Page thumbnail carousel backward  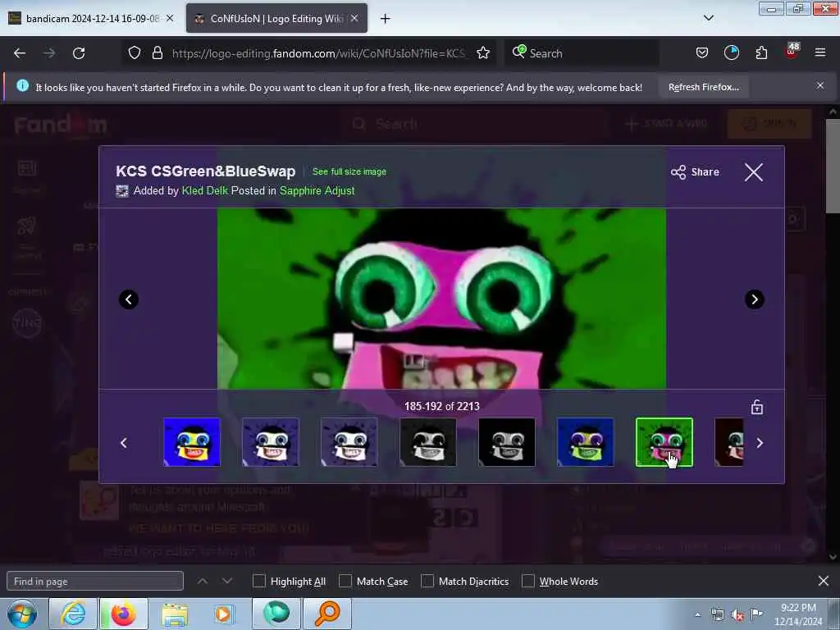[124, 443]
